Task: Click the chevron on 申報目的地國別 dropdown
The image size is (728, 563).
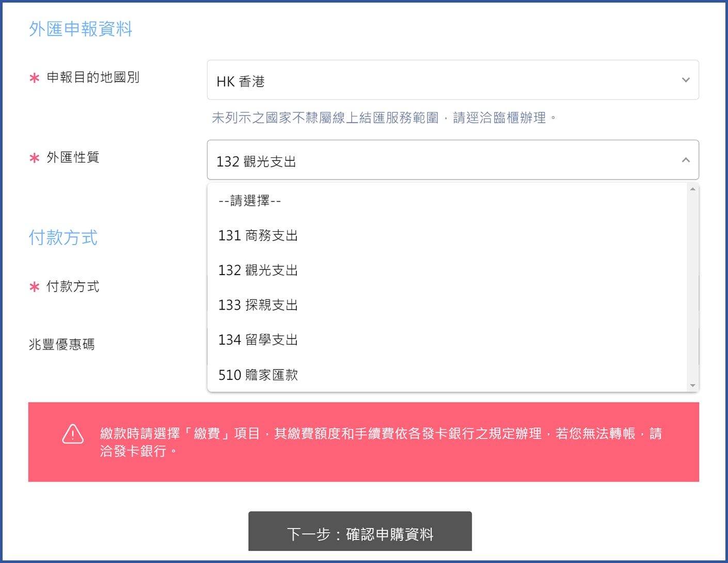Action: [x=686, y=80]
